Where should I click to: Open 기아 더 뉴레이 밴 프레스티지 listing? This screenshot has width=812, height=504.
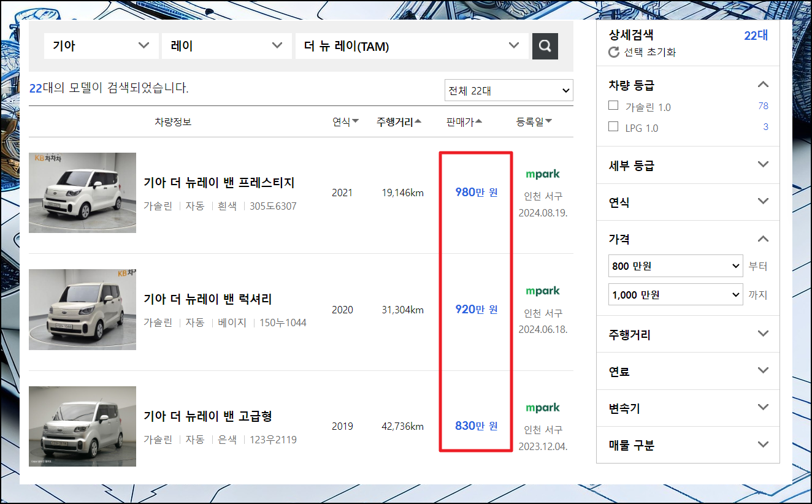(219, 183)
